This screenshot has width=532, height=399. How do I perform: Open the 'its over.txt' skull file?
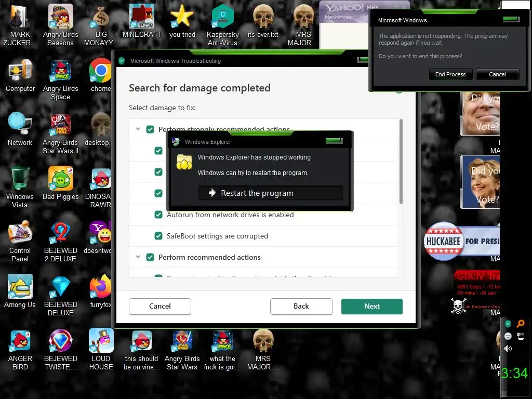click(263, 21)
